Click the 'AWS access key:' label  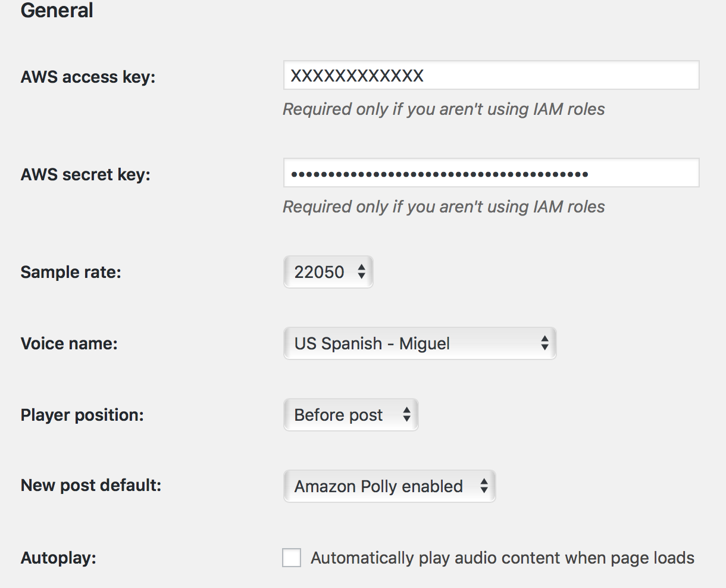click(88, 77)
